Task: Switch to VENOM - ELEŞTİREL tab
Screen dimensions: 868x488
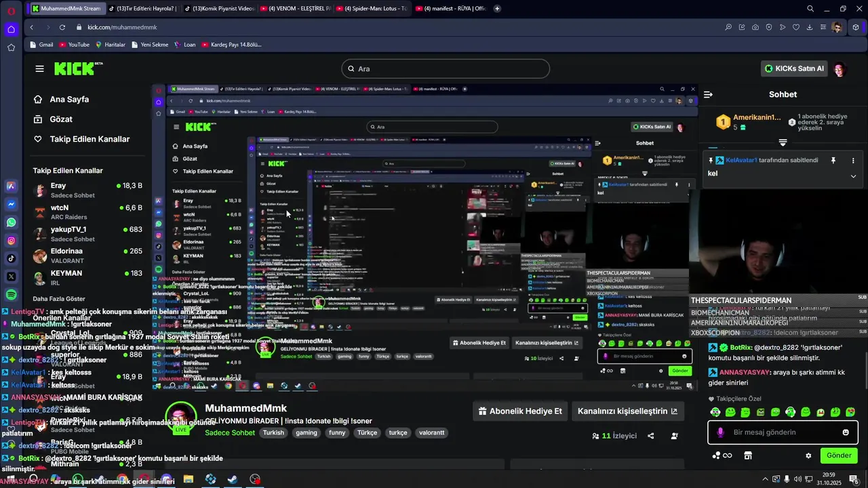Action: click(295, 9)
